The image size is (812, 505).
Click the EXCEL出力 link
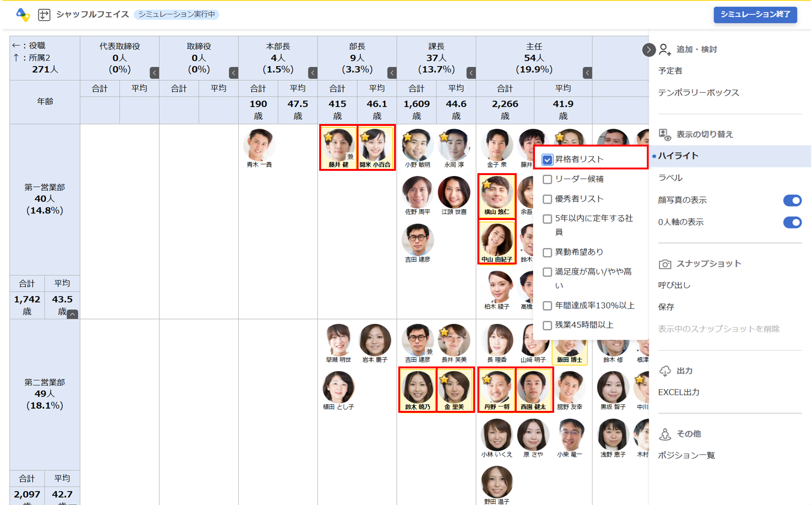pos(678,392)
